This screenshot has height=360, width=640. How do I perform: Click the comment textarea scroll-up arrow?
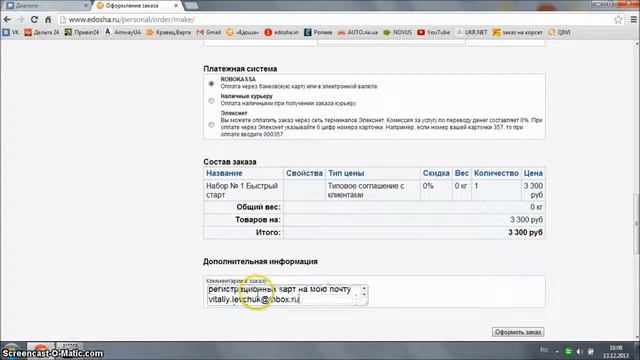tap(364, 289)
